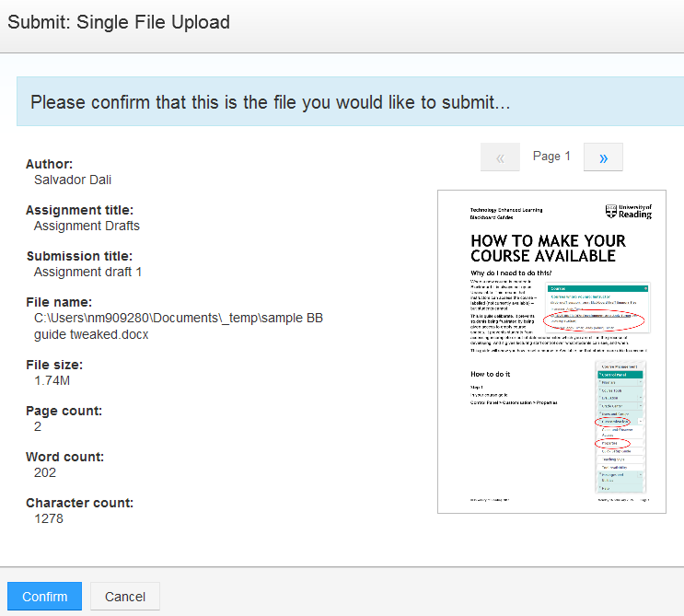The width and height of the screenshot is (684, 616).
Task: Click the 'Author:' label
Action: (50, 164)
